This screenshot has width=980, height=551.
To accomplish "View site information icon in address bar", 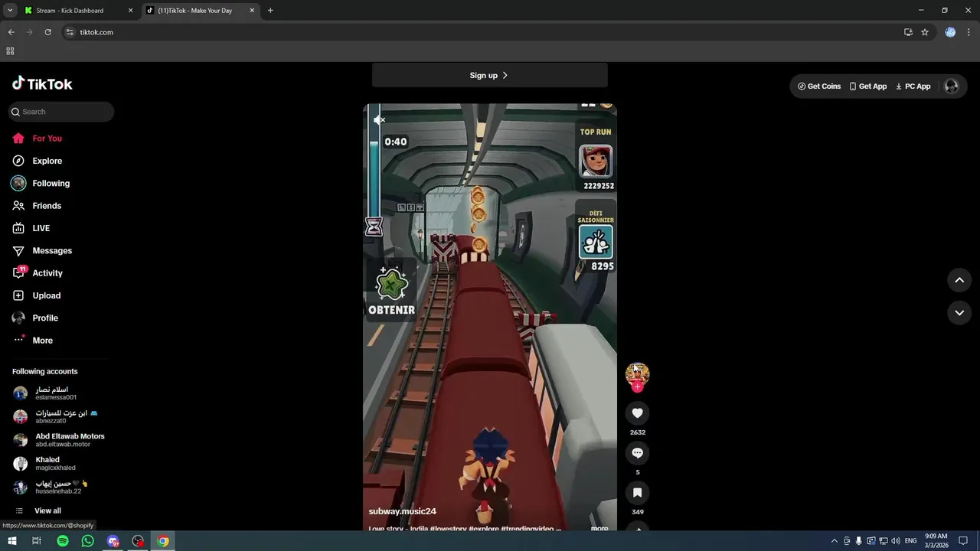I will coord(70,32).
